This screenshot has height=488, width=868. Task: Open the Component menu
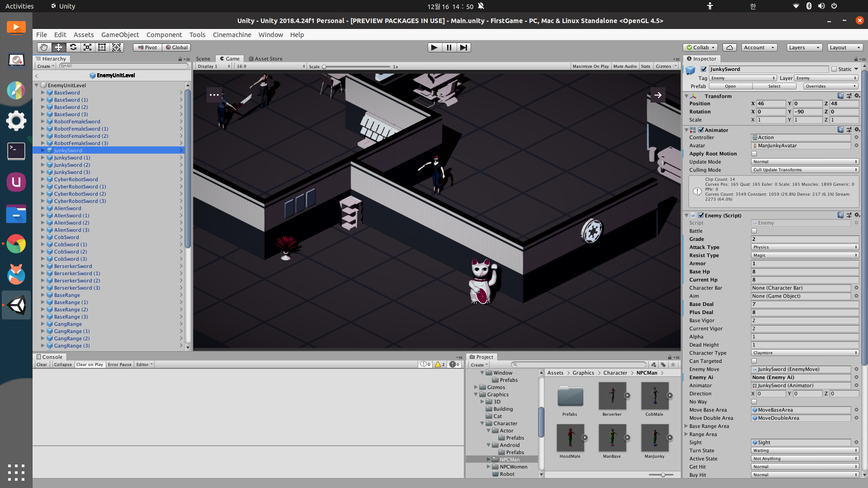[164, 35]
